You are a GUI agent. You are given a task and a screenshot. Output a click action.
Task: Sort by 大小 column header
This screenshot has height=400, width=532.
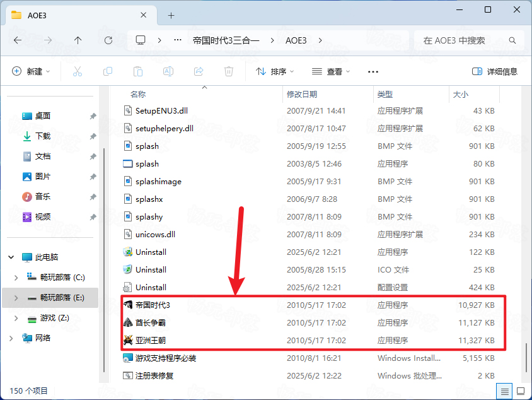pos(461,94)
